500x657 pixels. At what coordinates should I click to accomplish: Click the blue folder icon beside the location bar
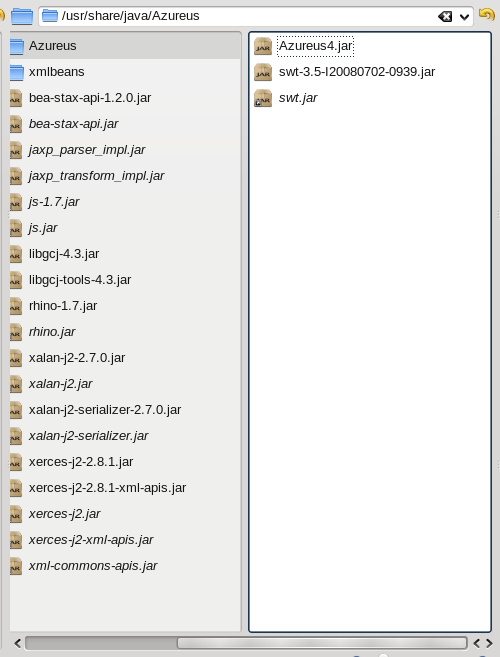click(22, 16)
